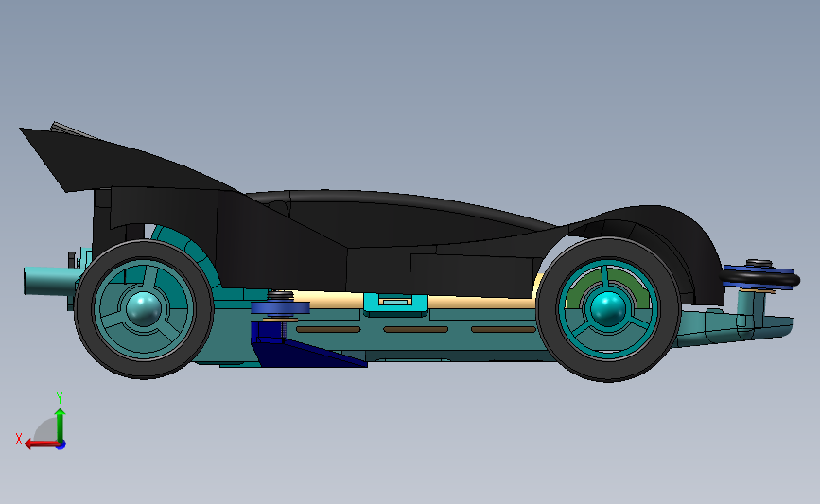The image size is (820, 504).
Task: Click the blue origin dot of the triad
Action: tap(61, 445)
